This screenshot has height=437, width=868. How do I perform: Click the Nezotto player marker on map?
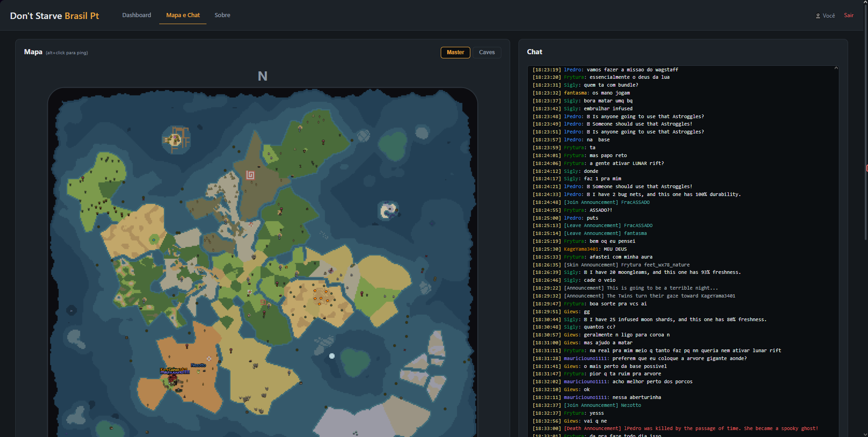[x=198, y=366]
